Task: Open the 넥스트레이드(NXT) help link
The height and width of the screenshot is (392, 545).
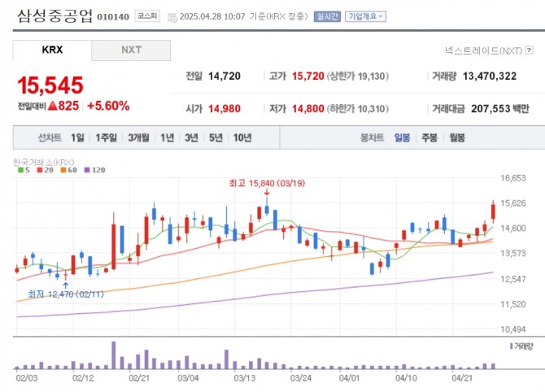Action: pos(483,50)
